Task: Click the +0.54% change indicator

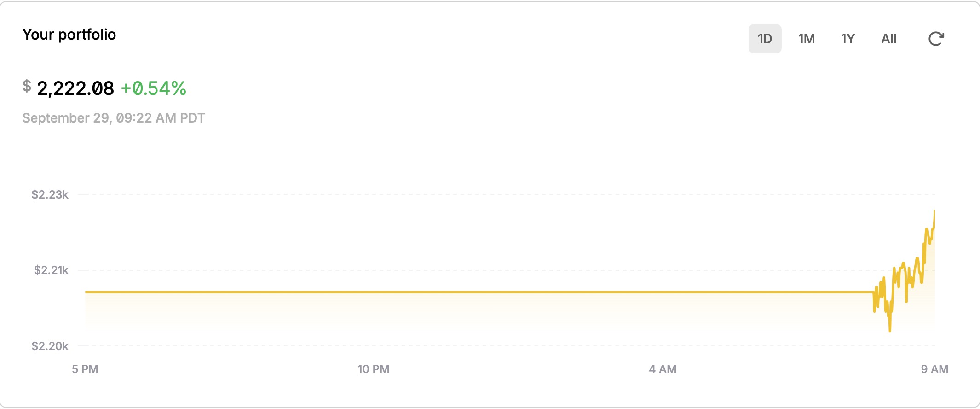Action: click(154, 88)
